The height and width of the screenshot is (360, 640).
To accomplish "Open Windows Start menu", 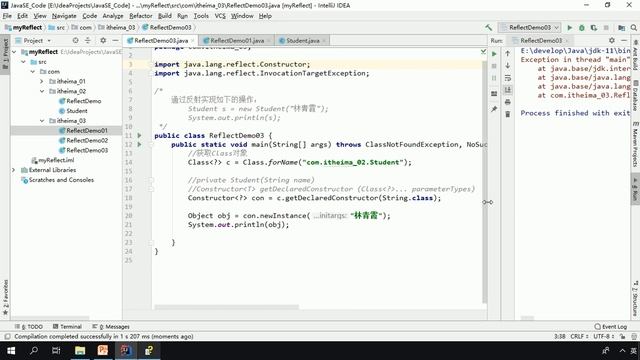I will 11,351.
